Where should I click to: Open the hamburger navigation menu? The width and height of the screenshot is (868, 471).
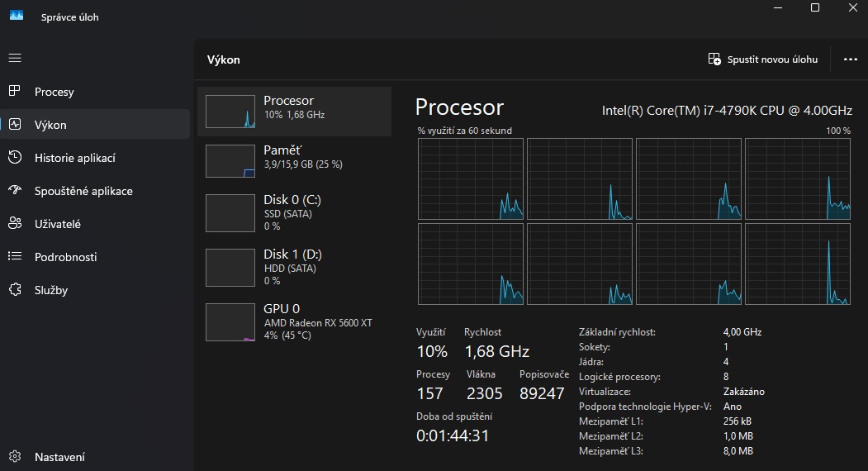pyautogui.click(x=15, y=58)
